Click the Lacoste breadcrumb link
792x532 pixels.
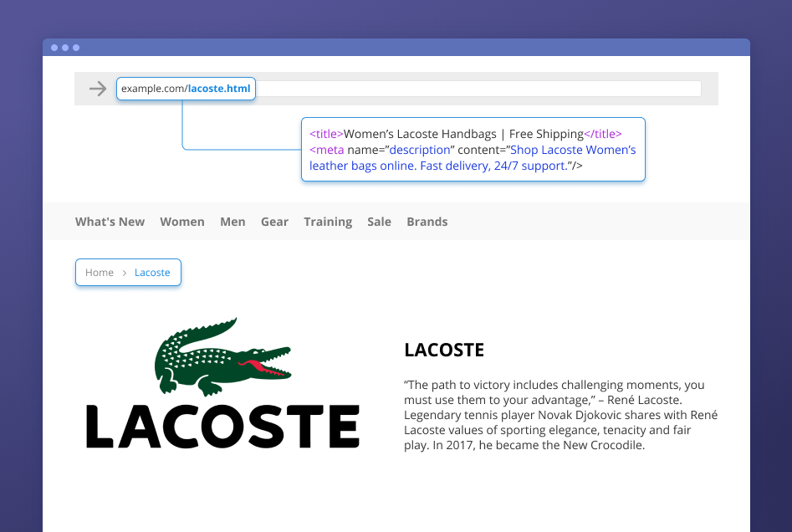pyautogui.click(x=152, y=273)
